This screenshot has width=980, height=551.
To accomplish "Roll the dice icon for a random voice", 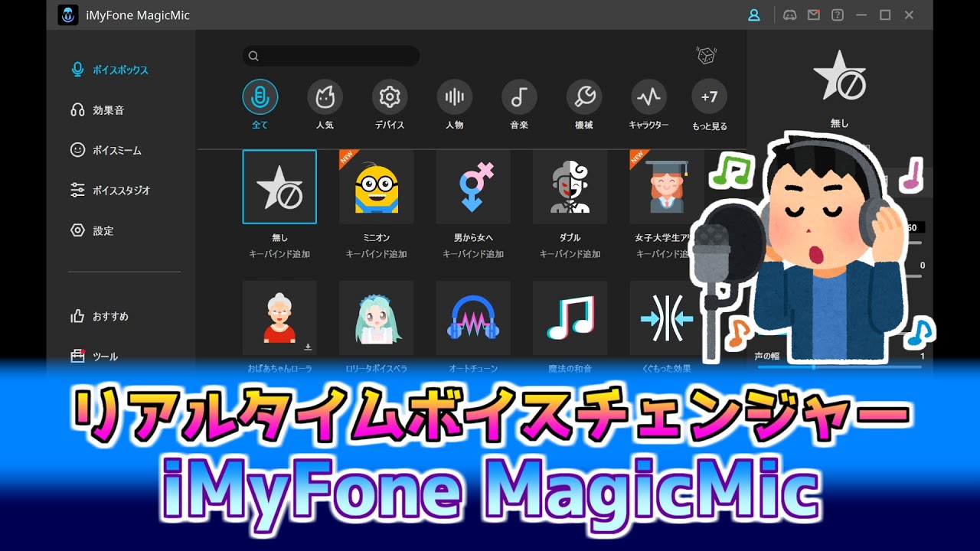I will click(x=706, y=55).
